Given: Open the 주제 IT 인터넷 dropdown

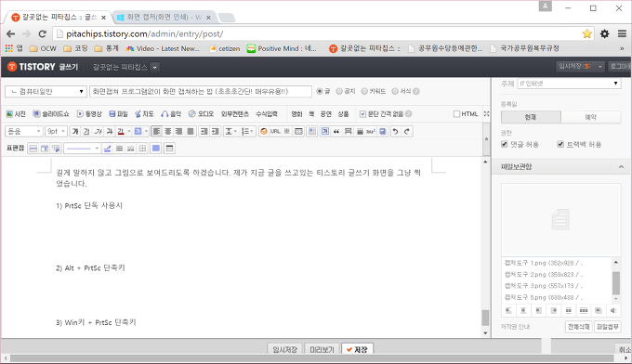Looking at the screenshot, I should [569, 84].
